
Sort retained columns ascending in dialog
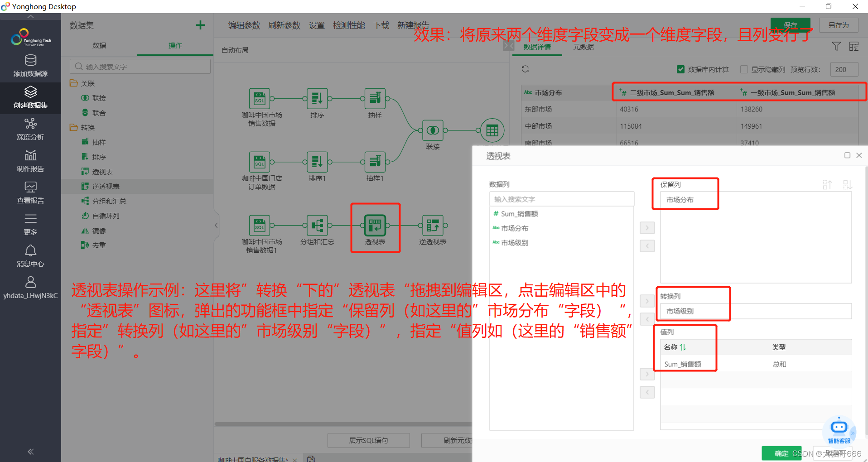click(827, 185)
